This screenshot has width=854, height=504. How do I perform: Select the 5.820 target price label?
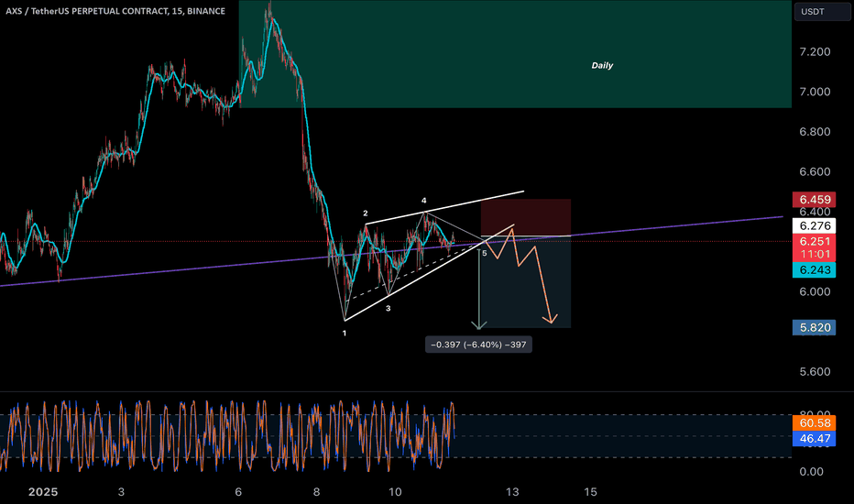[x=815, y=327]
